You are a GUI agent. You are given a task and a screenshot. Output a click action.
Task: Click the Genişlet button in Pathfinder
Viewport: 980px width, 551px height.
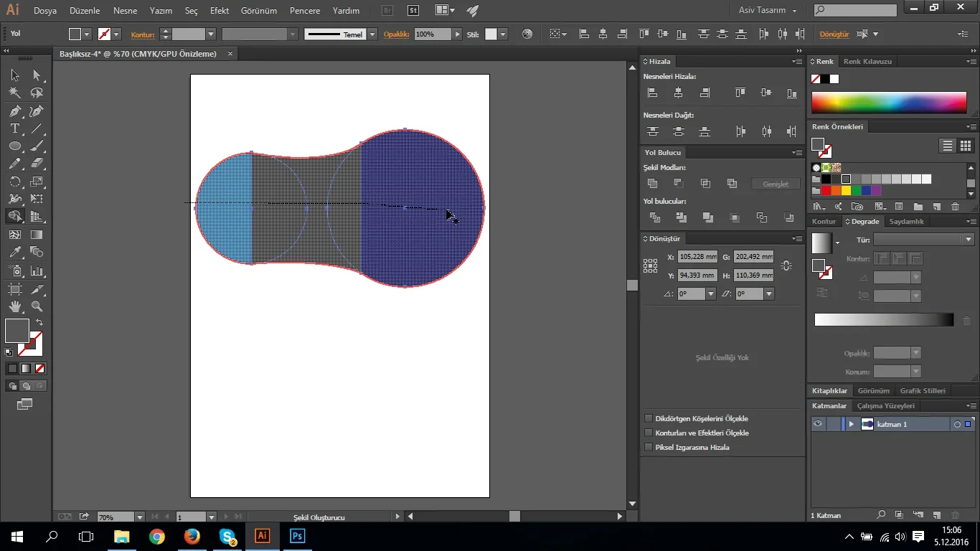click(776, 184)
